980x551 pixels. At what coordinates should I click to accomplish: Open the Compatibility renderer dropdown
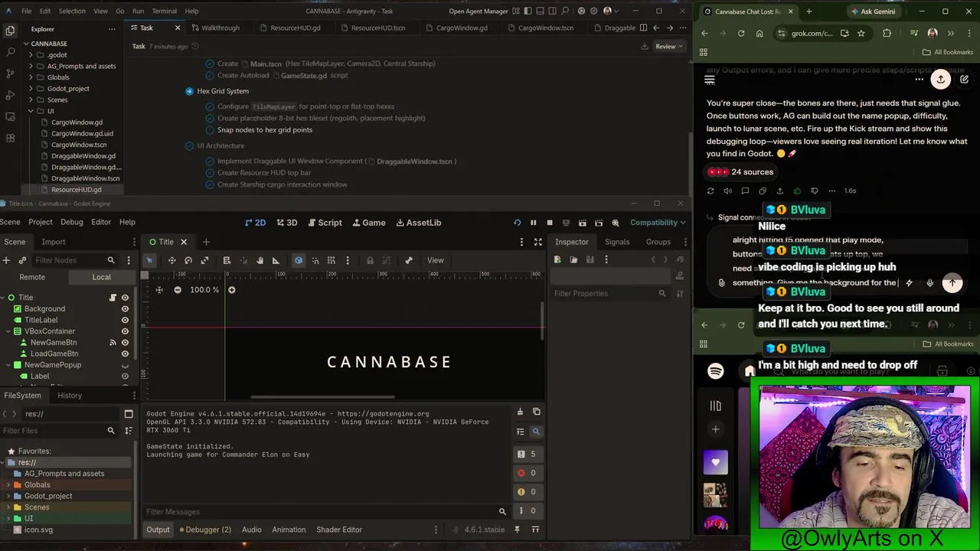[658, 223]
